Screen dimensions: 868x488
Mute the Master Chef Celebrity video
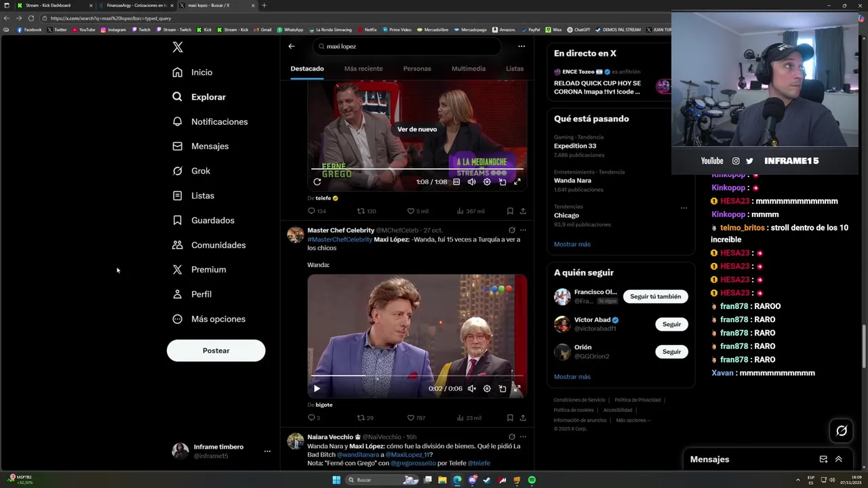pyautogui.click(x=472, y=388)
